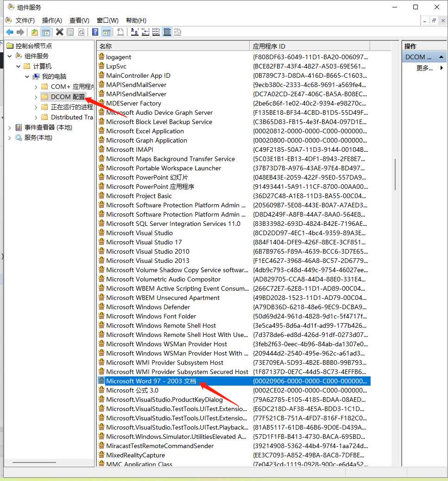Collapse the 我的电脑 tree node
This screenshot has height=481, width=448.
click(27, 76)
